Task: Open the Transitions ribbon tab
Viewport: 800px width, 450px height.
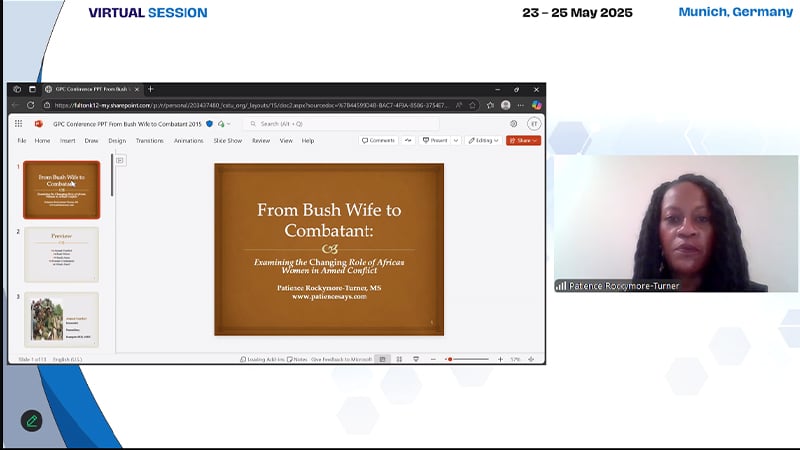Action: pyautogui.click(x=149, y=141)
